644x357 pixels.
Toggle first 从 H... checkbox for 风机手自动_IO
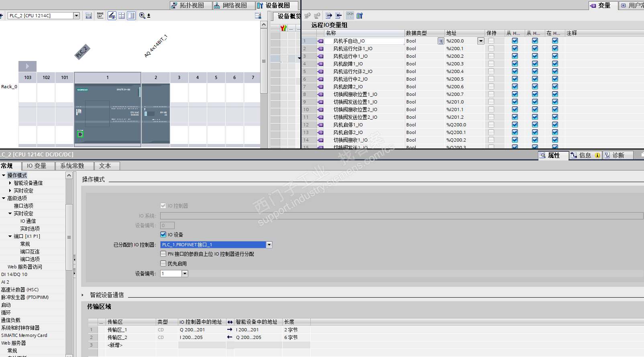(515, 41)
